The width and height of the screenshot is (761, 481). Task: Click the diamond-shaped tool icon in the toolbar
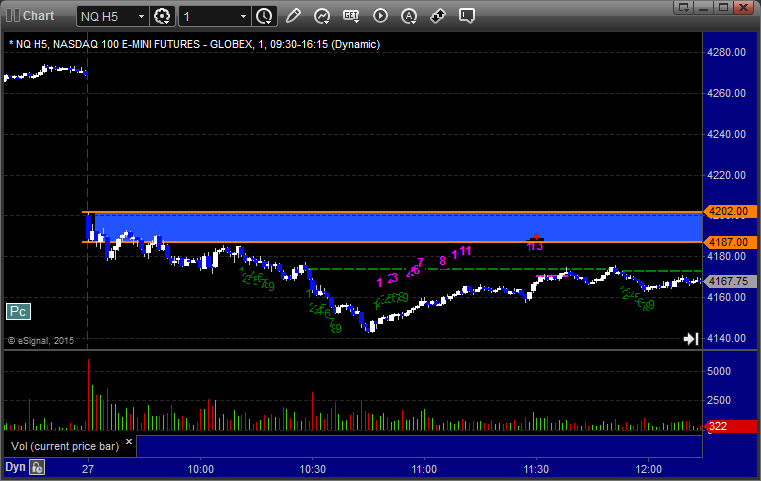click(x=438, y=16)
